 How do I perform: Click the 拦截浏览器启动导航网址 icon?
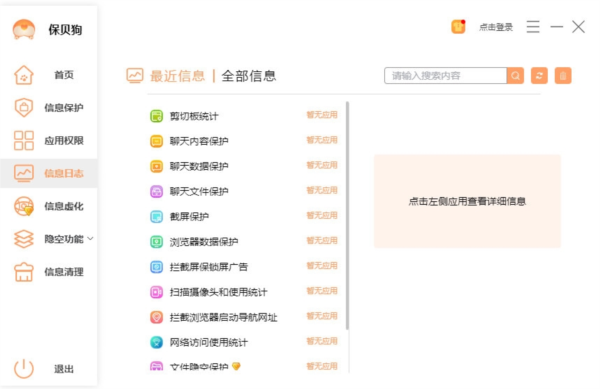[x=156, y=317]
